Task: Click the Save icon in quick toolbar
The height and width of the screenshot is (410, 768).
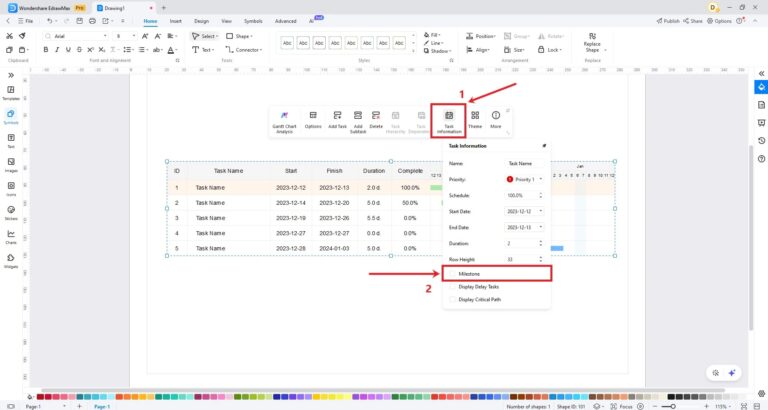Action: pos(79,21)
